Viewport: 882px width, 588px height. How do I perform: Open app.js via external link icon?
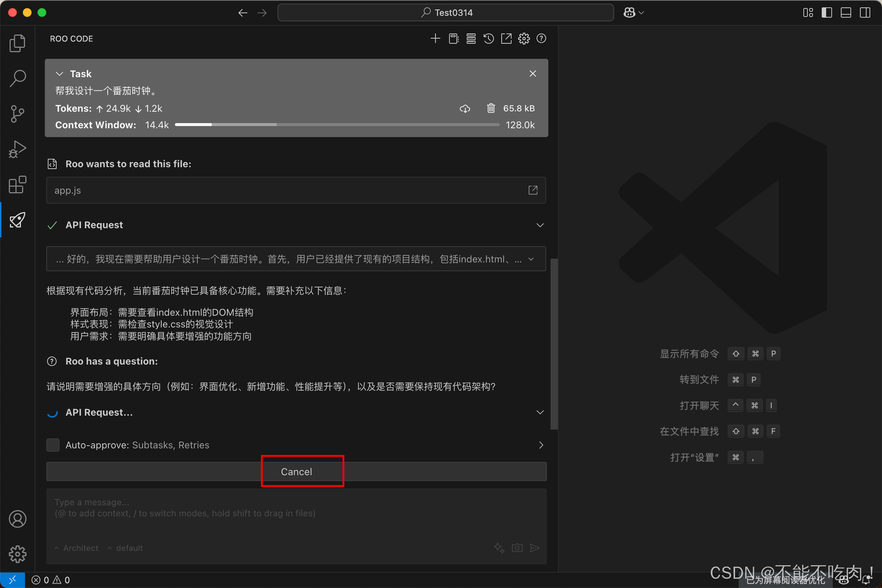(533, 190)
